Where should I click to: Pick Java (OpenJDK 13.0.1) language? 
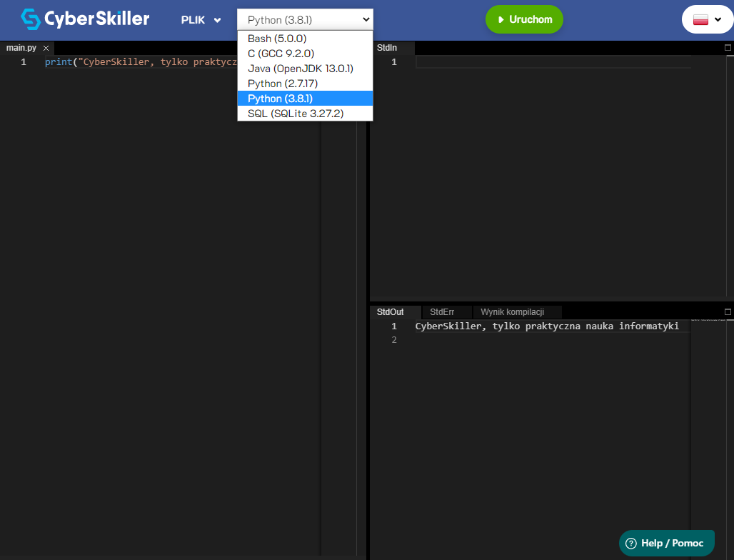(x=300, y=69)
